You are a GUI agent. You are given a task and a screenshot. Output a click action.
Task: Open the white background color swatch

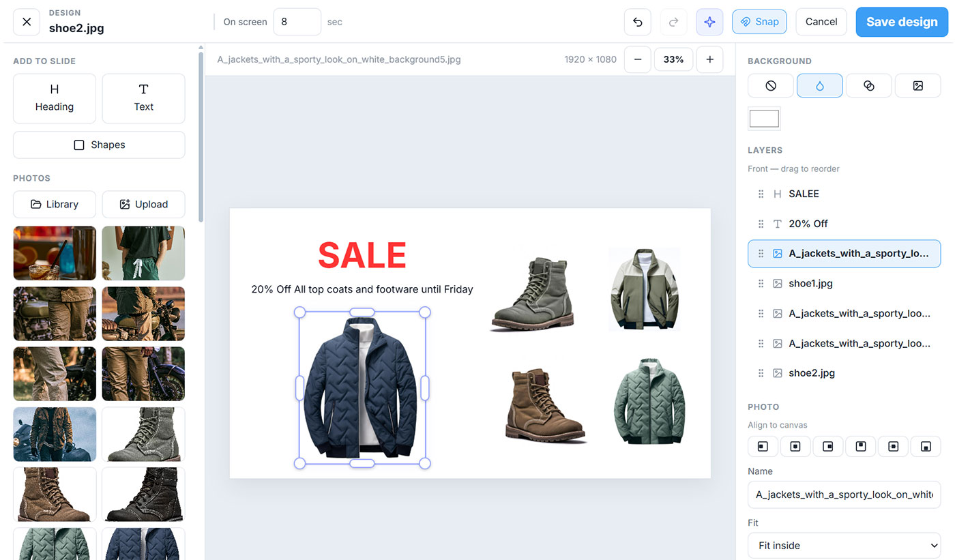pos(764,119)
